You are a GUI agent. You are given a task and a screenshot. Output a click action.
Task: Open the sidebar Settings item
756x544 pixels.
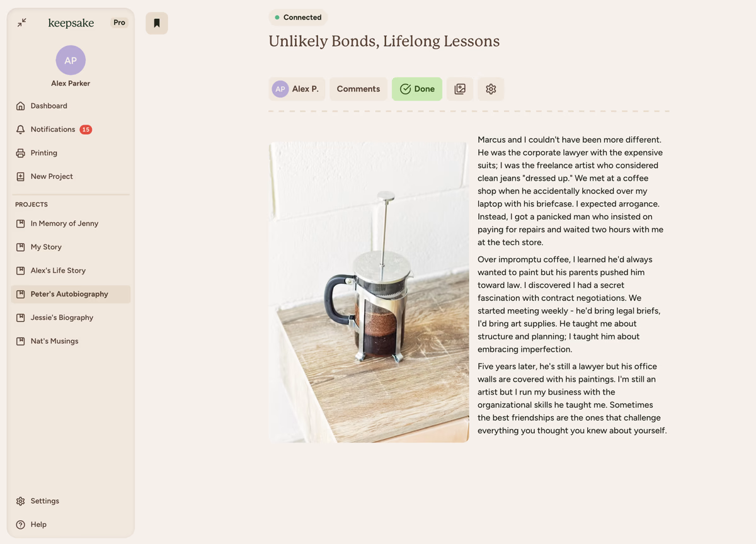coord(45,501)
